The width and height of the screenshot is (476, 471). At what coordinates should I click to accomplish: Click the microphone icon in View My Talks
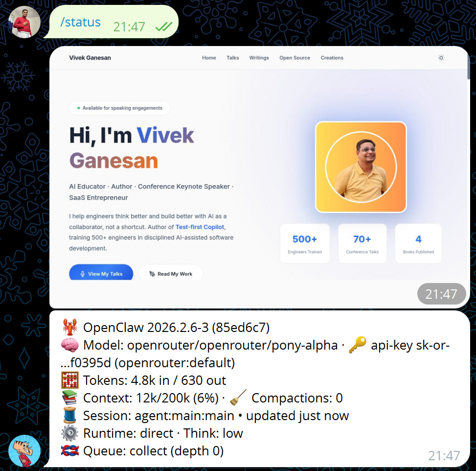(82, 274)
